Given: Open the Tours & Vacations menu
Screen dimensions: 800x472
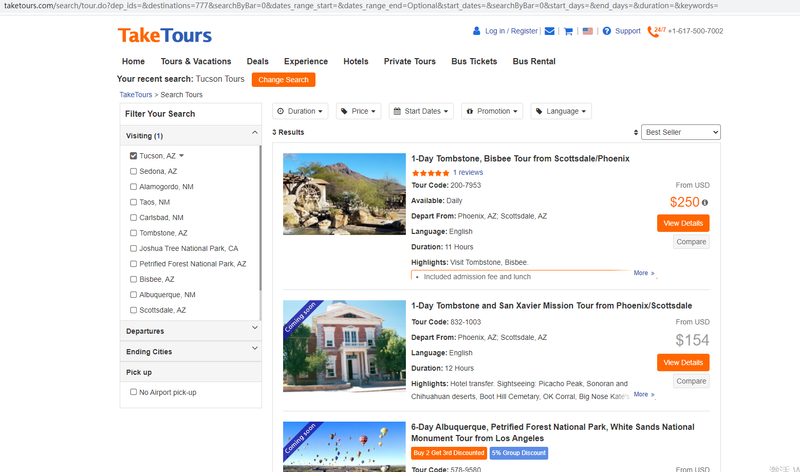Looking at the screenshot, I should [x=196, y=61].
